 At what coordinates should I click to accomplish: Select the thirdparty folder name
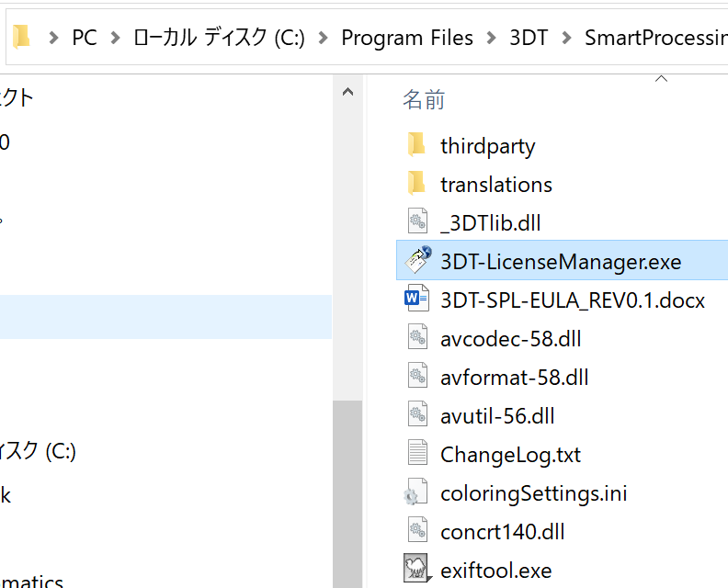[488, 146]
